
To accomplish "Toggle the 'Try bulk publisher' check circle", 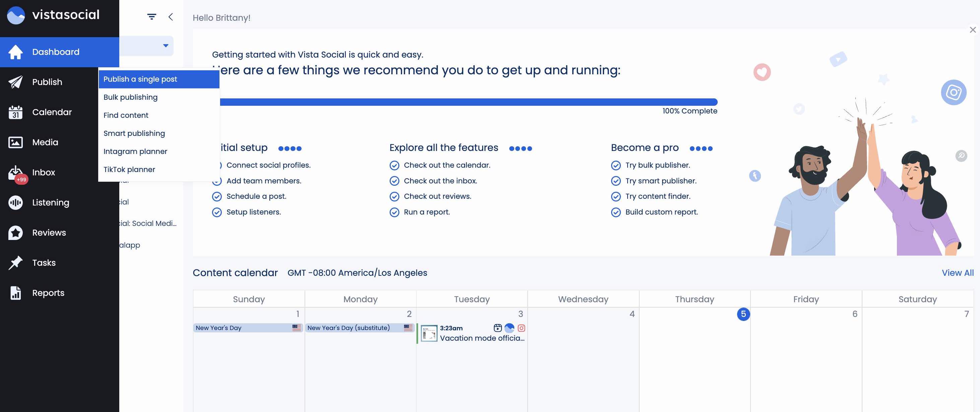I will coord(615,165).
